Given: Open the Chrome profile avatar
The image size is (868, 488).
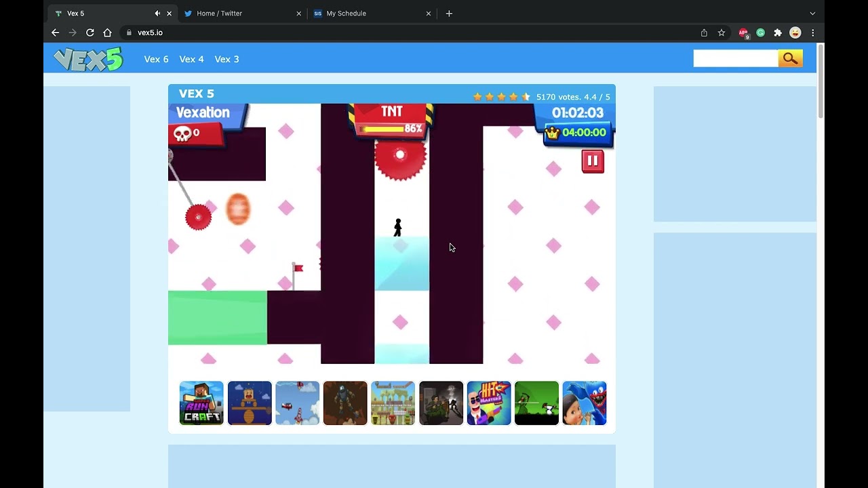Looking at the screenshot, I should click(795, 33).
